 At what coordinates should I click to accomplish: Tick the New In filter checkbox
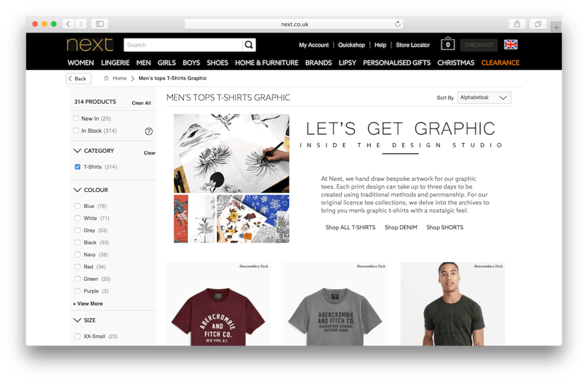76,118
